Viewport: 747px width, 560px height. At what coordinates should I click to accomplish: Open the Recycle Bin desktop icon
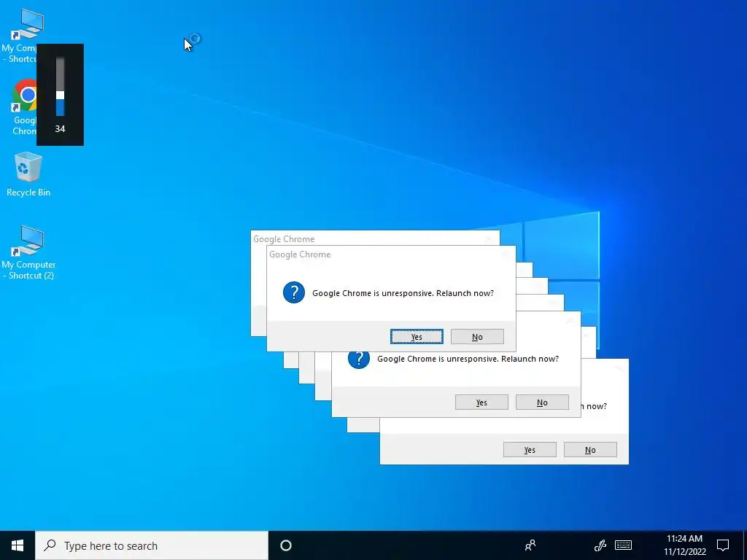28,174
